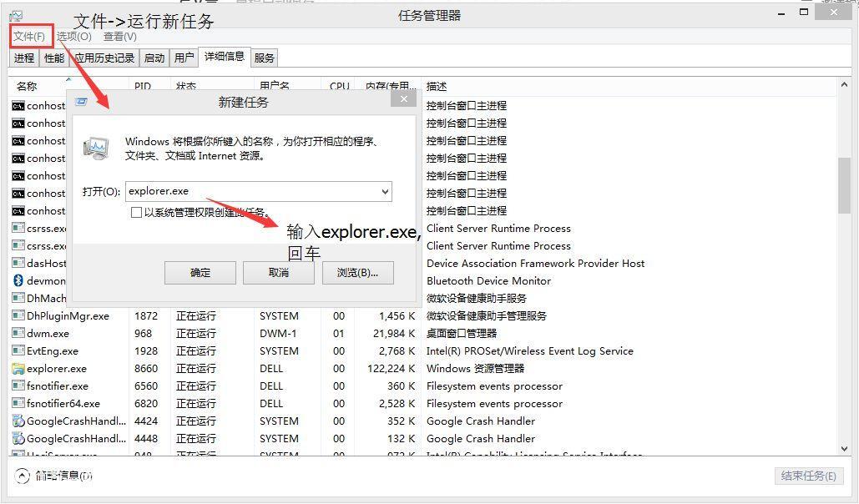This screenshot has width=859, height=504.
Task: Click the dwm.exe process icon
Action: click(x=18, y=333)
